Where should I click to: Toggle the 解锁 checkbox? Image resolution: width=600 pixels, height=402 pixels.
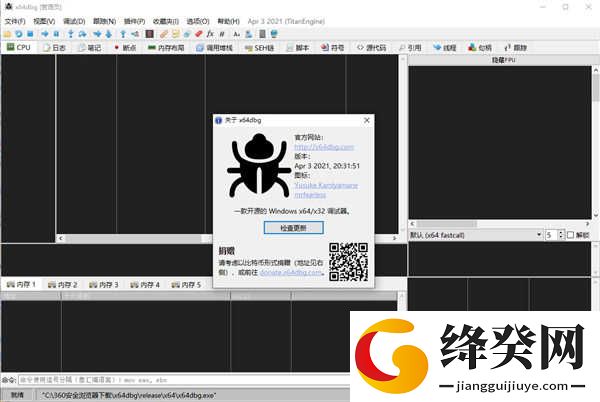[571, 235]
